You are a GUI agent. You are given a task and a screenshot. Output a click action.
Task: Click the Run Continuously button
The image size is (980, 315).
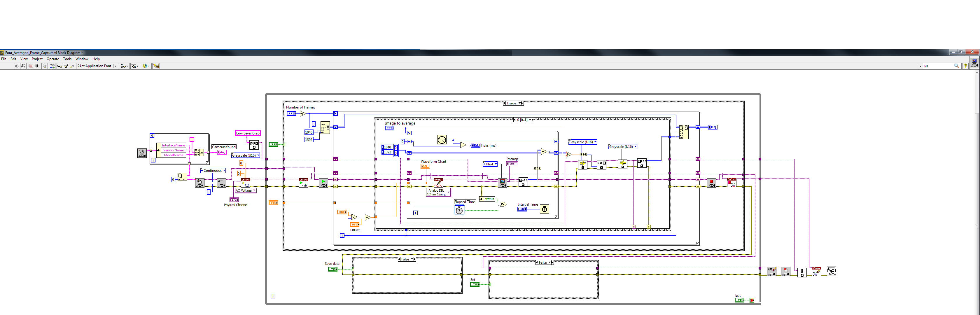point(23,66)
